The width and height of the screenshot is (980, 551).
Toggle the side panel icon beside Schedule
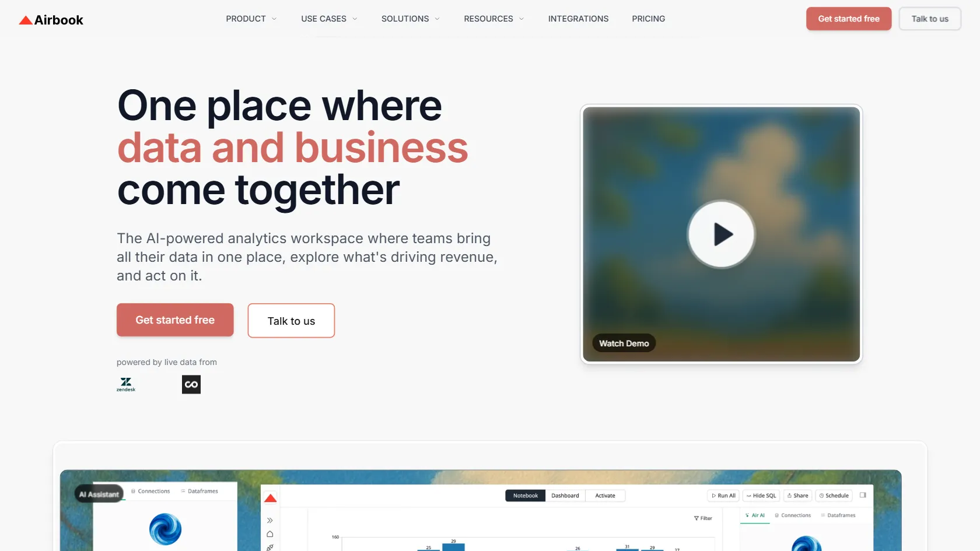tap(863, 495)
